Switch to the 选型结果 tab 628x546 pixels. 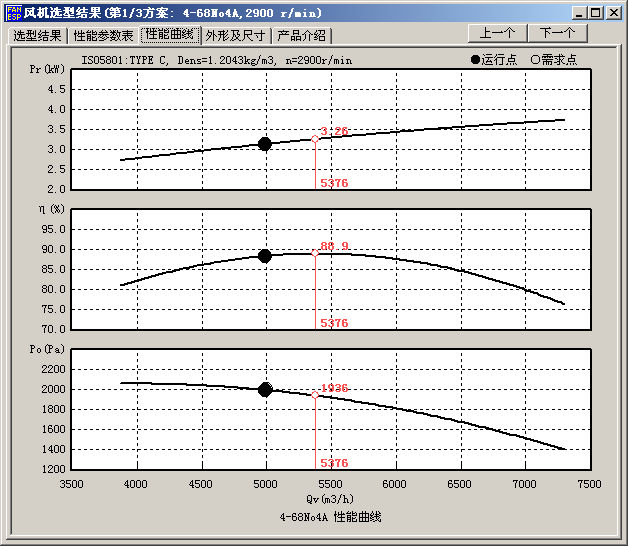point(38,35)
